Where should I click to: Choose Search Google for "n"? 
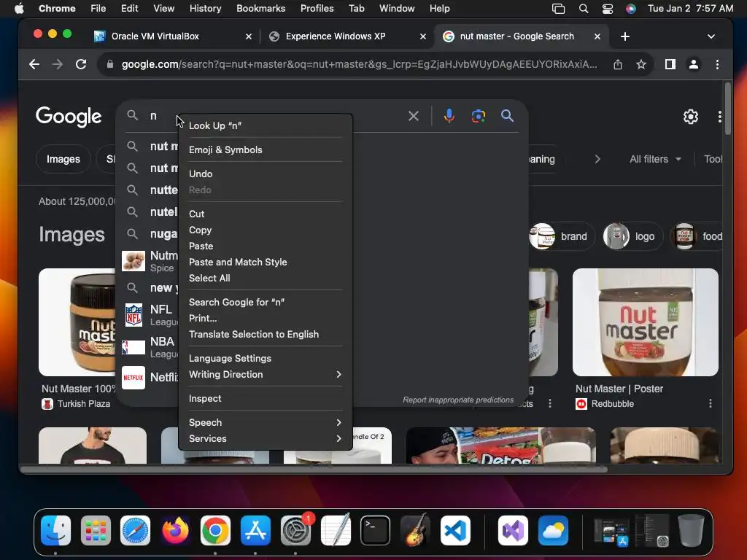(x=265, y=302)
